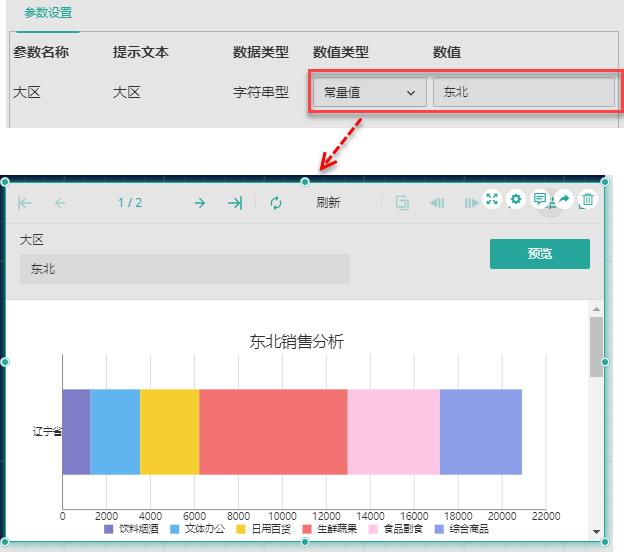Go to next page arrow
The height and width of the screenshot is (552, 624).
click(x=199, y=203)
